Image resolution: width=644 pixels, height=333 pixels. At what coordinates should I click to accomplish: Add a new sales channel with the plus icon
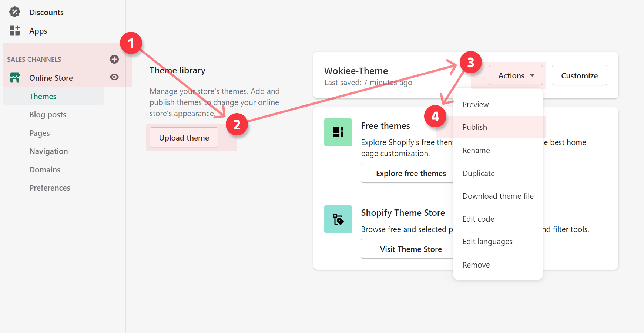coord(114,59)
